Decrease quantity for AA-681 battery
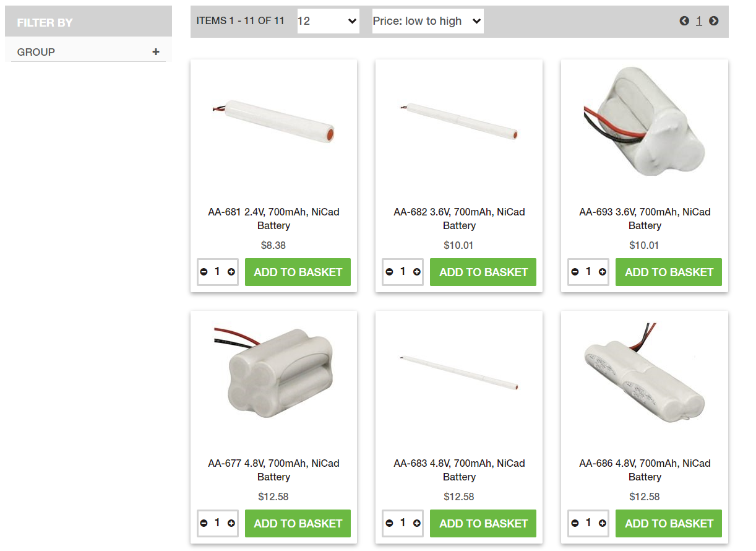The height and width of the screenshot is (551, 756). 204,272
